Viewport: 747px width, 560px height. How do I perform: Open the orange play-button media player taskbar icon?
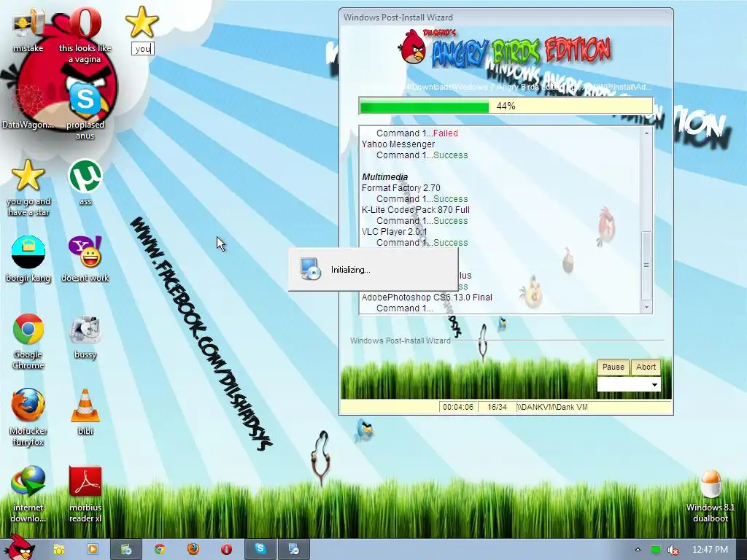93,550
